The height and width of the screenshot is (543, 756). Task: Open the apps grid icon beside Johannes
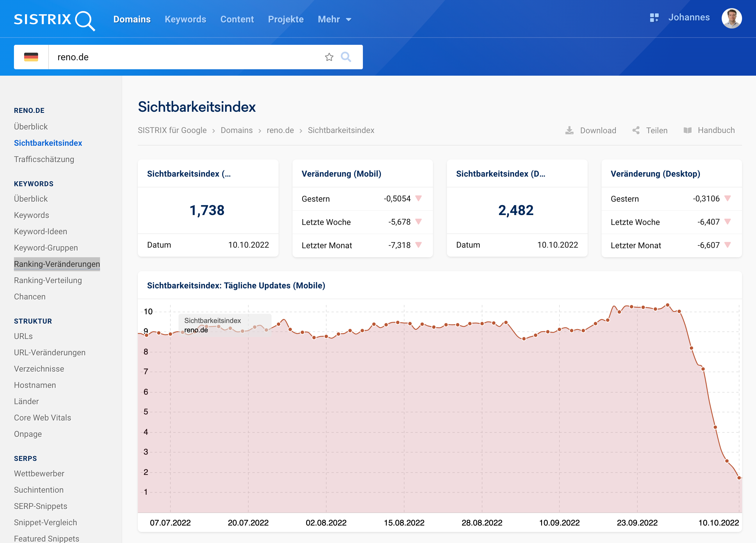(654, 18)
